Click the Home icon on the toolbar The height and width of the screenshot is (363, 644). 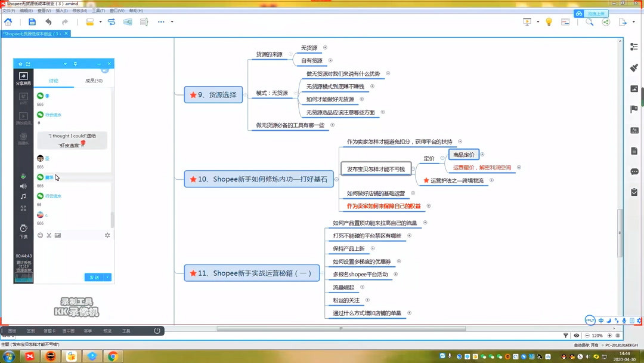pos(8,21)
